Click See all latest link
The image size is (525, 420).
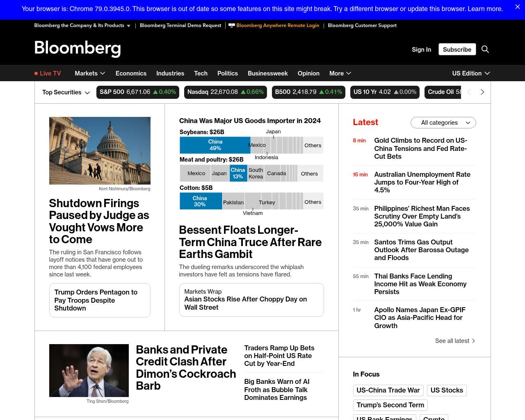coord(455,341)
